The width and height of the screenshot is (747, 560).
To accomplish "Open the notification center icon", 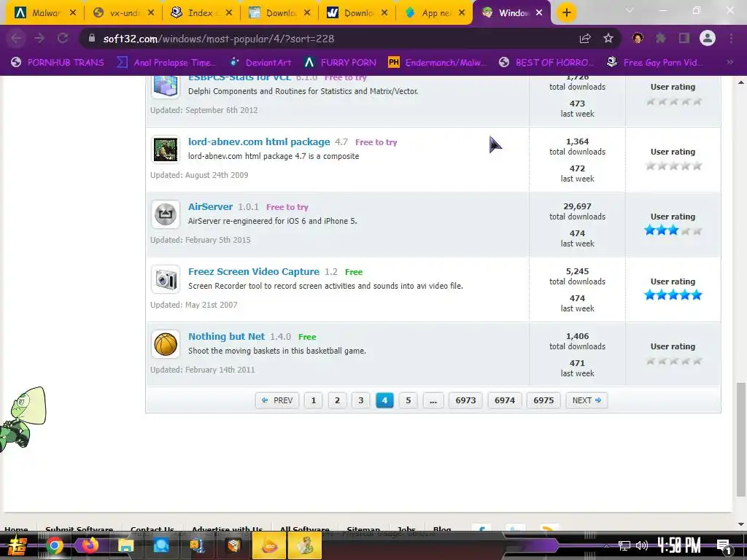I will [724, 546].
